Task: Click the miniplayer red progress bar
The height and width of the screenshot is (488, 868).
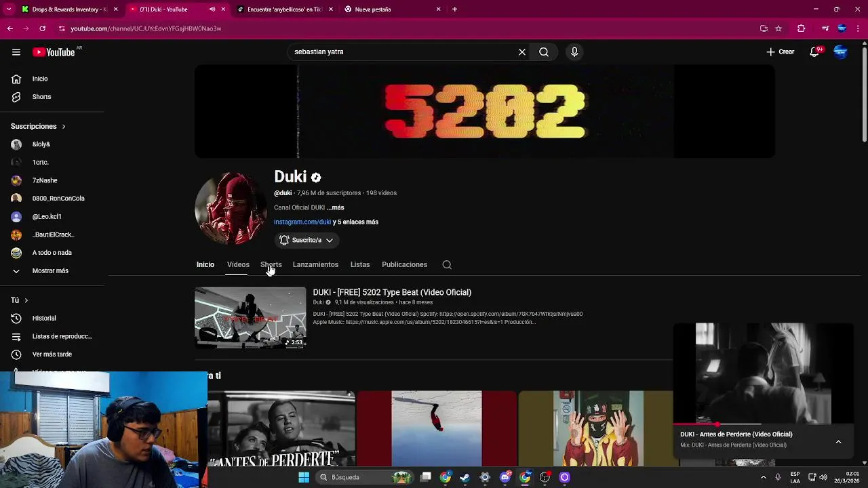Action: coord(697,424)
